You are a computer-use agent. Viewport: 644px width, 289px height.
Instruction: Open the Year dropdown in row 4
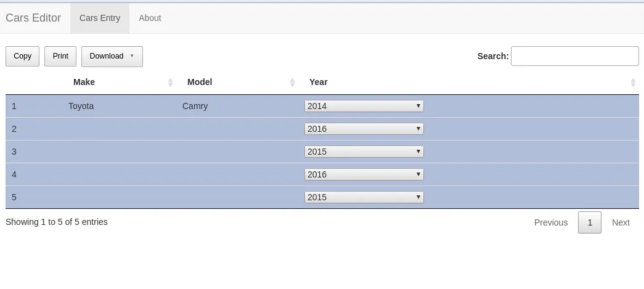[364, 174]
